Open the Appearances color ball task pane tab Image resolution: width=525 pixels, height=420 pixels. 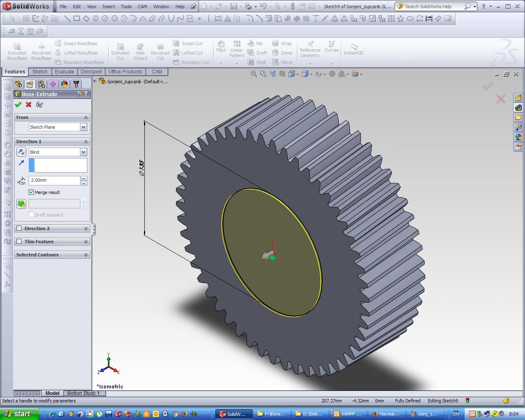point(518,137)
